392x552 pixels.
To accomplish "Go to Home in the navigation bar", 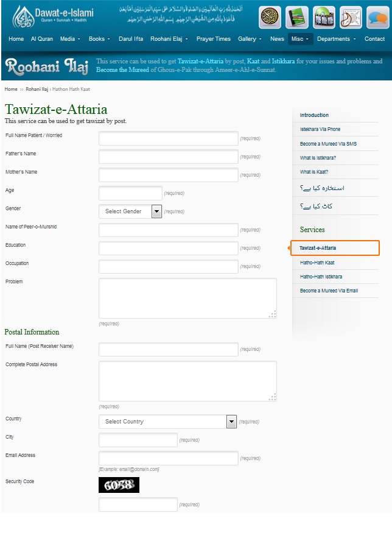I will point(16,39).
